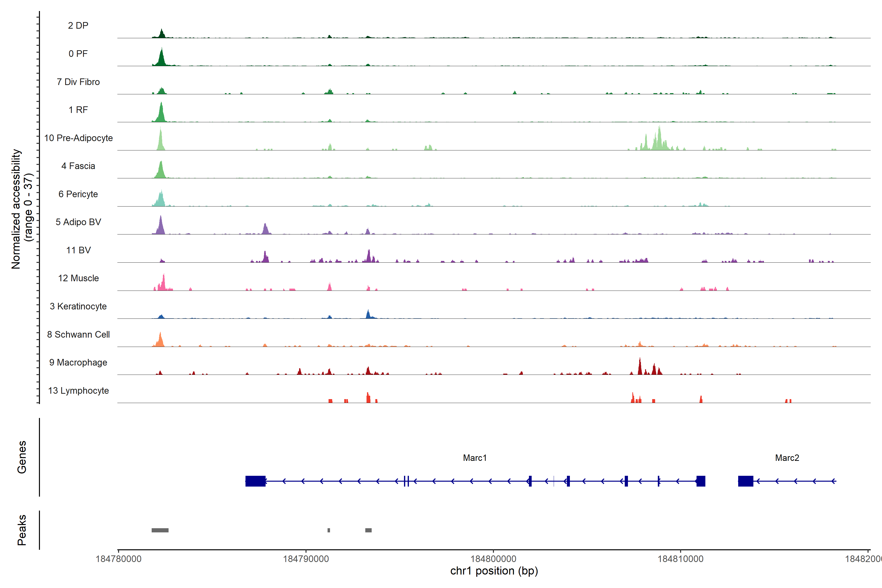Screen dimensions: 882x588
Task: Click the Genes panel label
Action: click(x=22, y=457)
